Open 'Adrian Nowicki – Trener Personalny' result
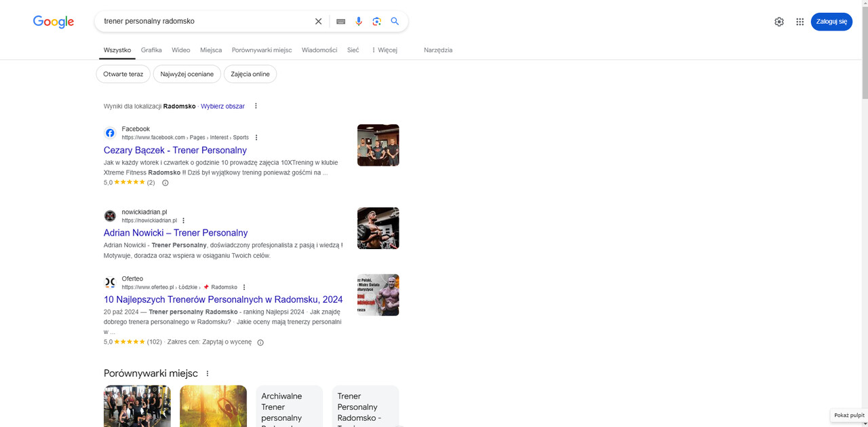This screenshot has height=427, width=868. pyautogui.click(x=176, y=233)
